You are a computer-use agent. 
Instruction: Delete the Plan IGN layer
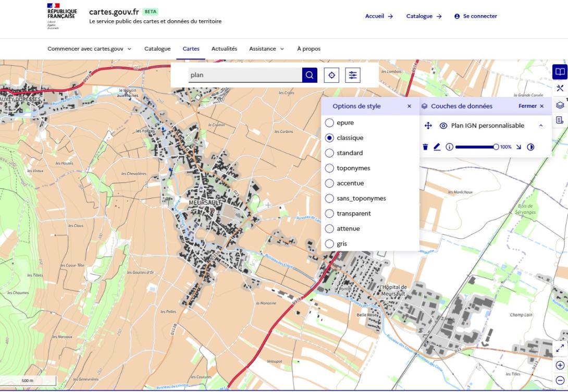point(425,147)
